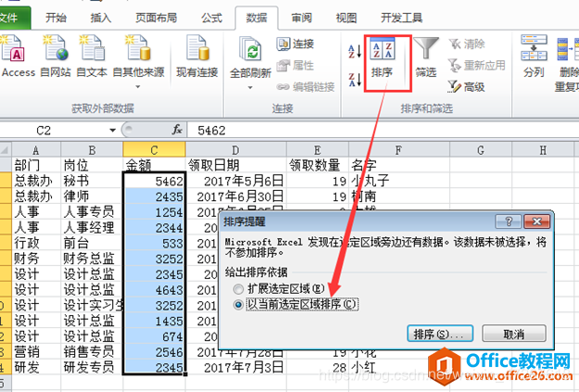Click 分列 text to columns
Image resolution: width=579 pixels, height=392 pixels.
click(x=534, y=57)
